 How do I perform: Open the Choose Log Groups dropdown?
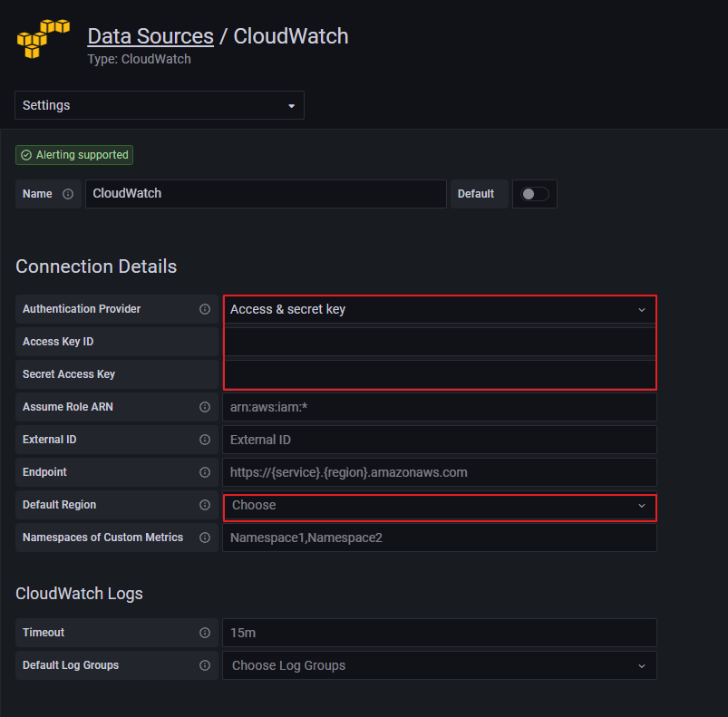pyautogui.click(x=439, y=665)
